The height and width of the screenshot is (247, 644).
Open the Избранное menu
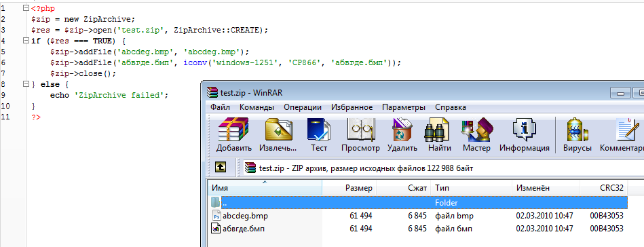352,107
